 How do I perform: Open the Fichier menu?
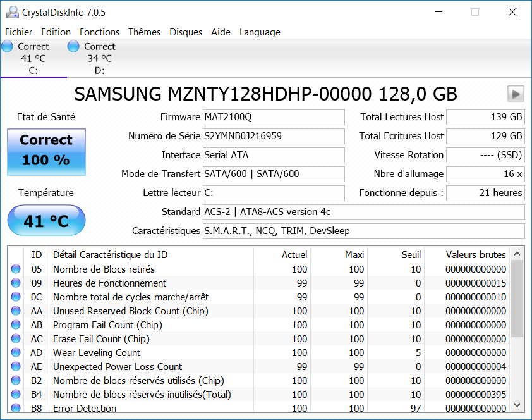coord(19,32)
